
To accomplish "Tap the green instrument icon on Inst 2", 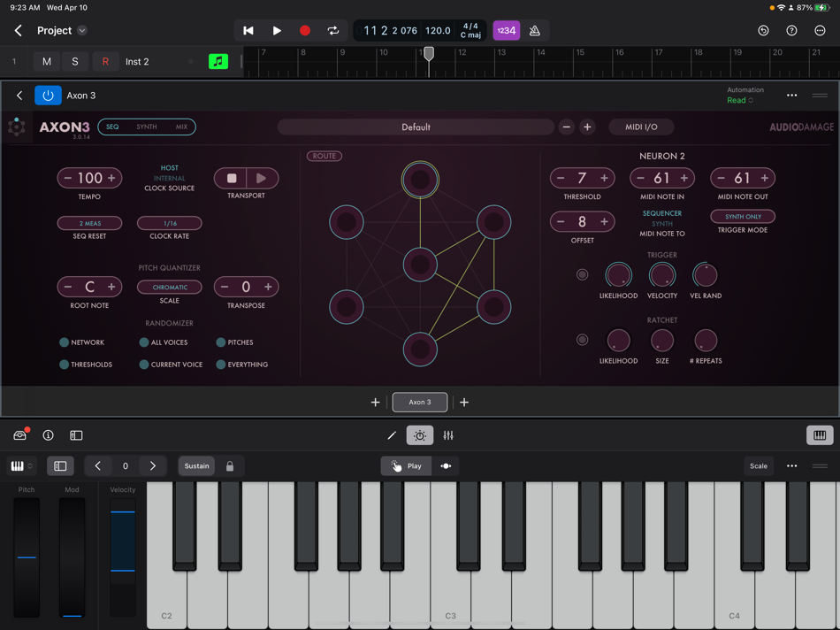I will 218,61.
